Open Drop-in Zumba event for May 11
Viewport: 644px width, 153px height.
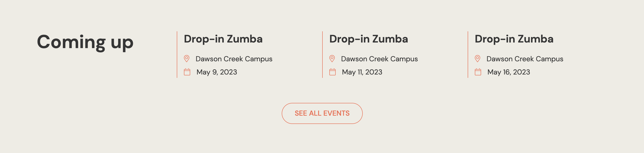(369, 39)
